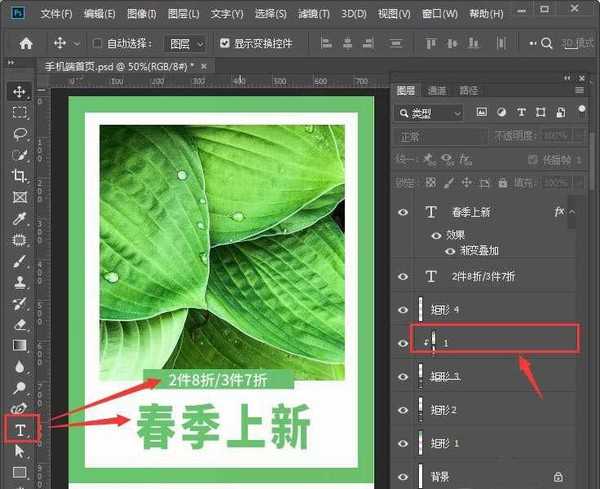Screen dimensions: 600x489
Task: Enable the 自动选择 checkbox
Action: click(98, 44)
